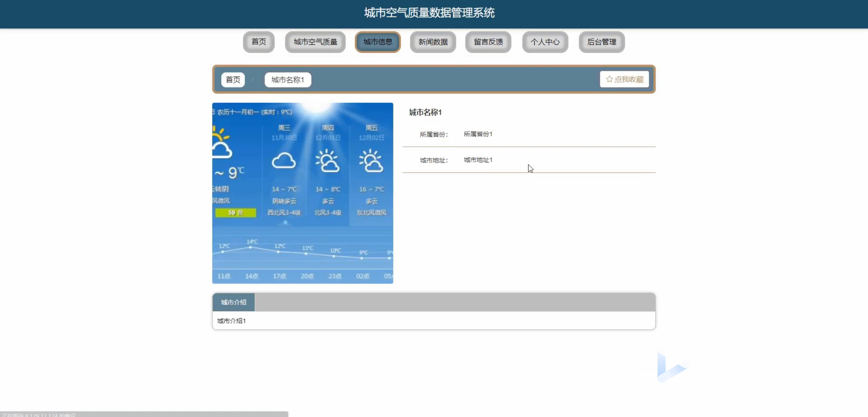This screenshot has height=417, width=868.
Task: Click the partly sunny icon for 周四
Action: click(x=328, y=161)
